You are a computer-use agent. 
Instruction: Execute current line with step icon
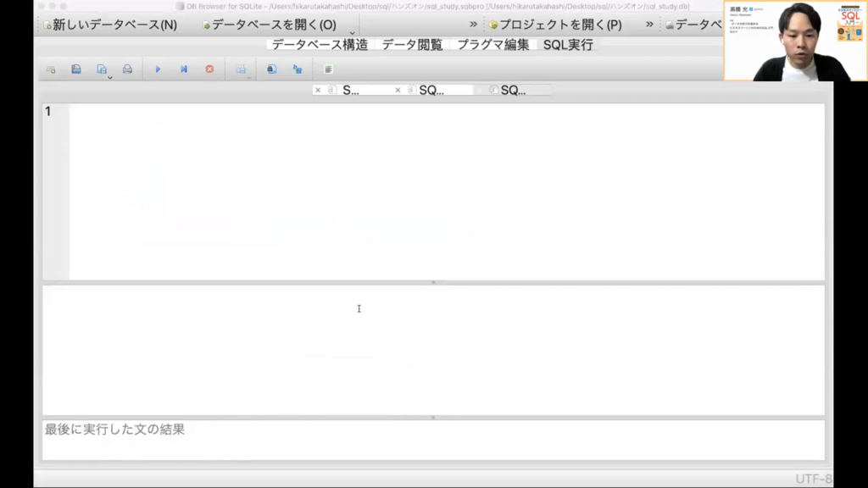click(183, 69)
